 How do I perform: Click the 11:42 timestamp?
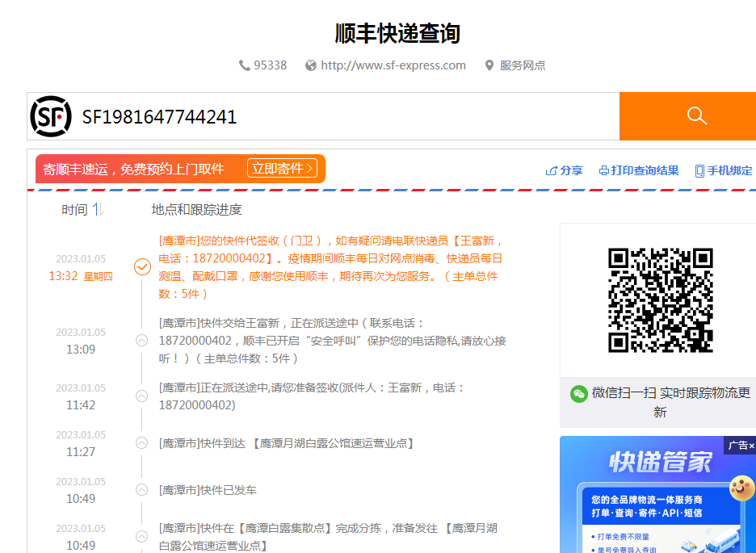(81, 405)
